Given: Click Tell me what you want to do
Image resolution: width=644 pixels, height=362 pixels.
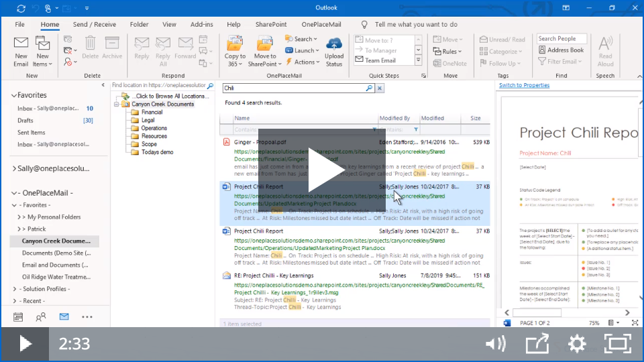Looking at the screenshot, I should 416,24.
